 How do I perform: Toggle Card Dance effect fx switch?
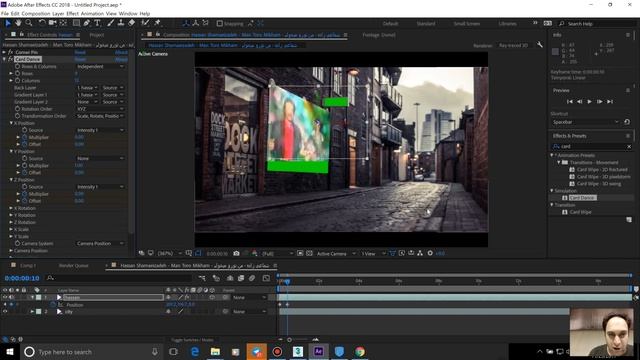11,59
